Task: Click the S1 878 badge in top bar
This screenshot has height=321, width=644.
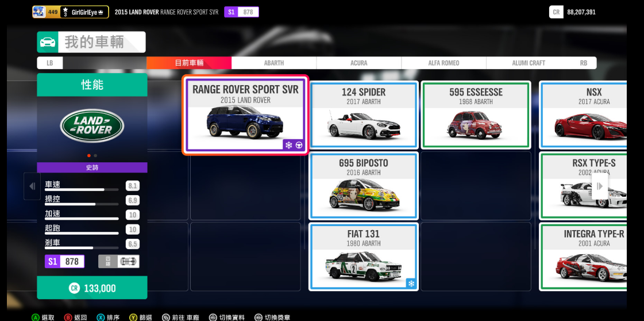Action: pyautogui.click(x=241, y=12)
